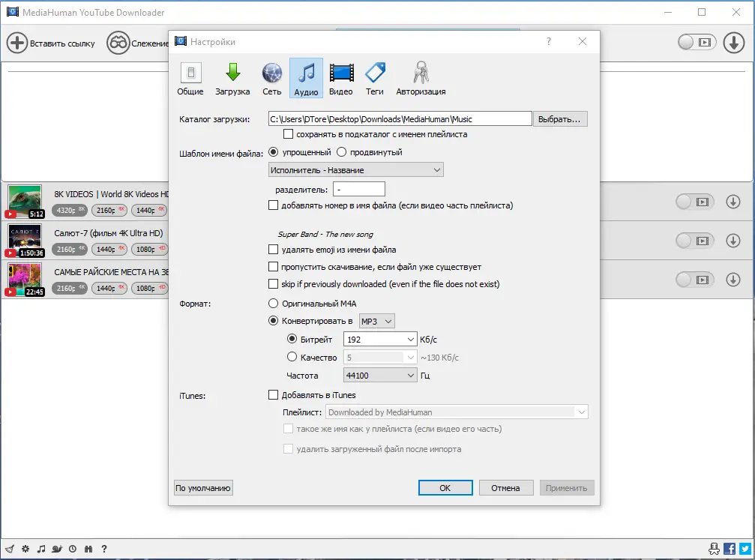Open the Общие settings tab
The image size is (755, 560).
(x=190, y=78)
